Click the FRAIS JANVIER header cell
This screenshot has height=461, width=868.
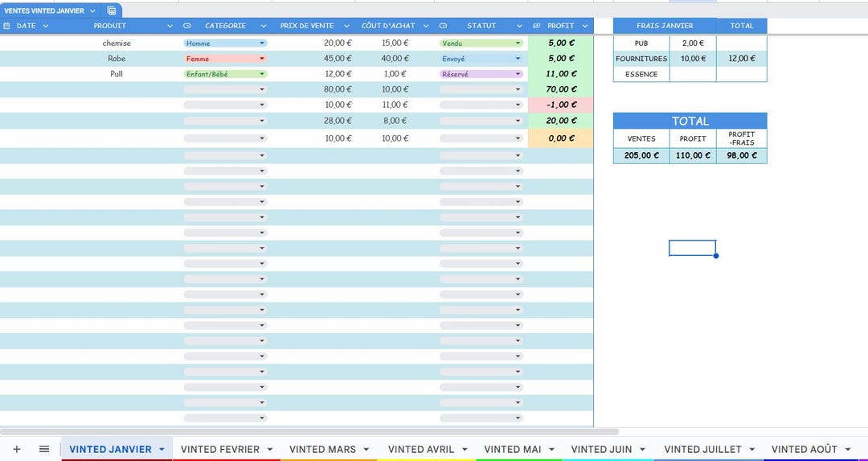(x=665, y=26)
